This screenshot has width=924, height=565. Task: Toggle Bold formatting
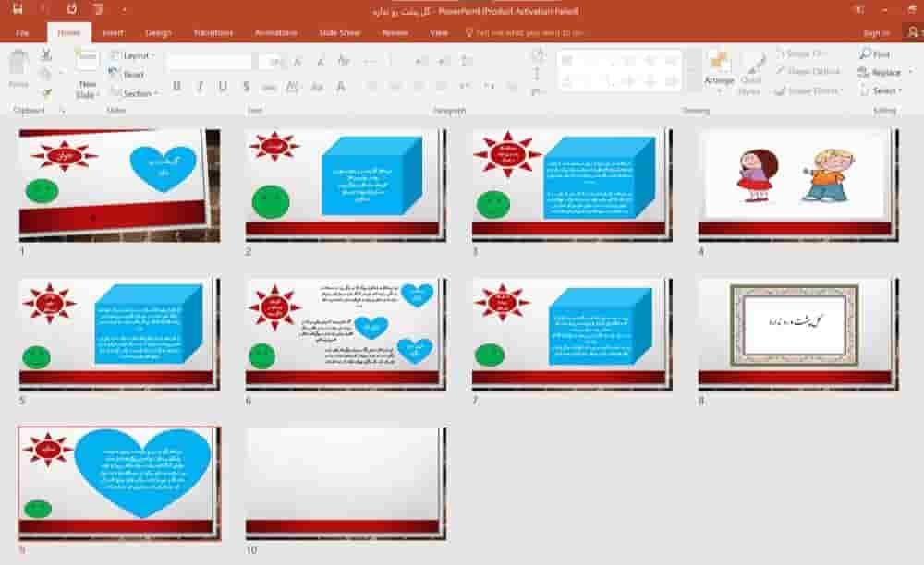coord(176,87)
